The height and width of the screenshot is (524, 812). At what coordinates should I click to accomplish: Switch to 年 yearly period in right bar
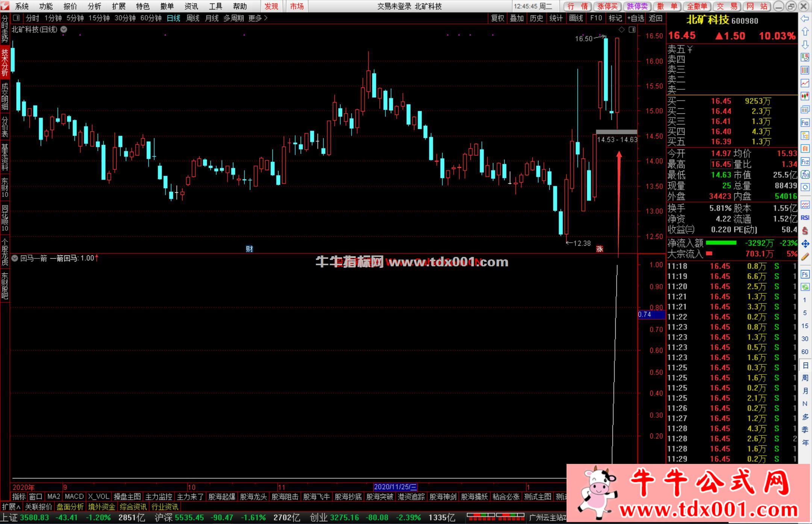coord(805,443)
